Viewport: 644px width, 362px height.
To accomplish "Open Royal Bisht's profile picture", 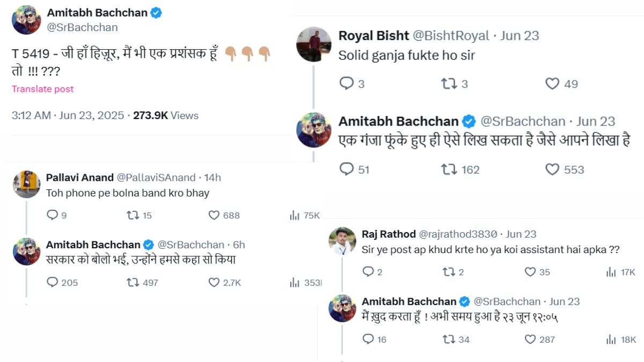I will [x=314, y=44].
